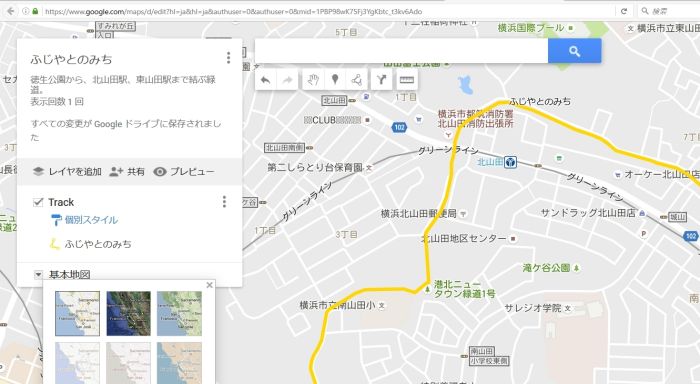The height and width of the screenshot is (384, 700).
Task: Click the browser back arrow
Action: [11, 11]
